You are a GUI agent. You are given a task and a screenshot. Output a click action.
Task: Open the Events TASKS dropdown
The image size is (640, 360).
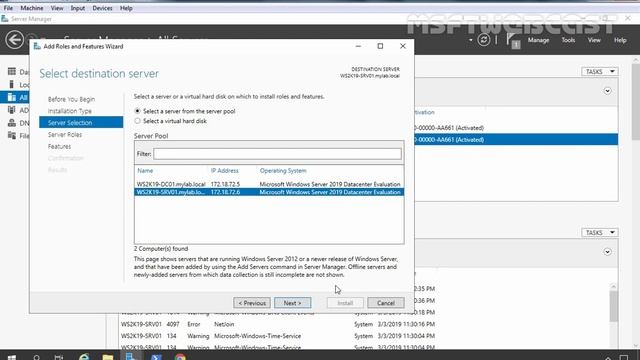click(600, 232)
